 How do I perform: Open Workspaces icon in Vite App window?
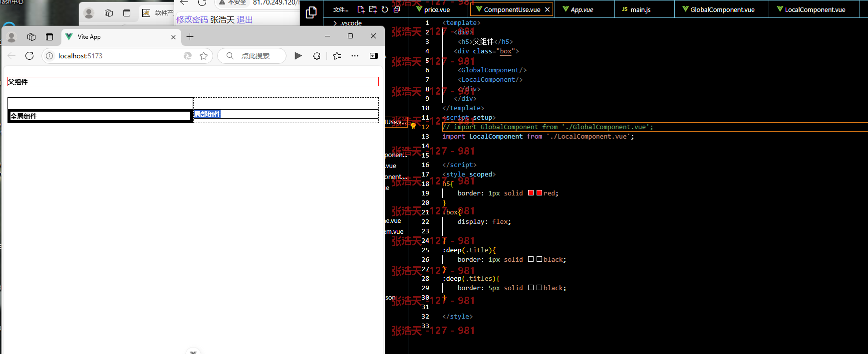coord(31,37)
